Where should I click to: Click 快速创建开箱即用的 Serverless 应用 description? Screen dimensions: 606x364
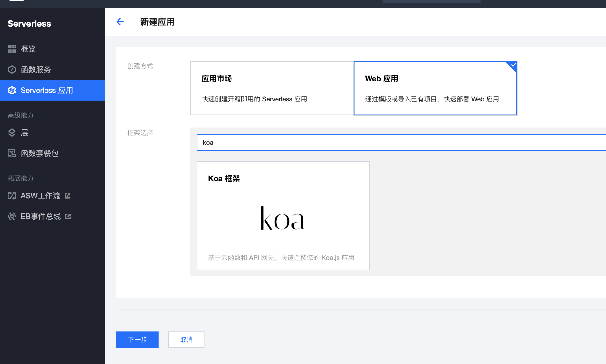pyautogui.click(x=254, y=99)
